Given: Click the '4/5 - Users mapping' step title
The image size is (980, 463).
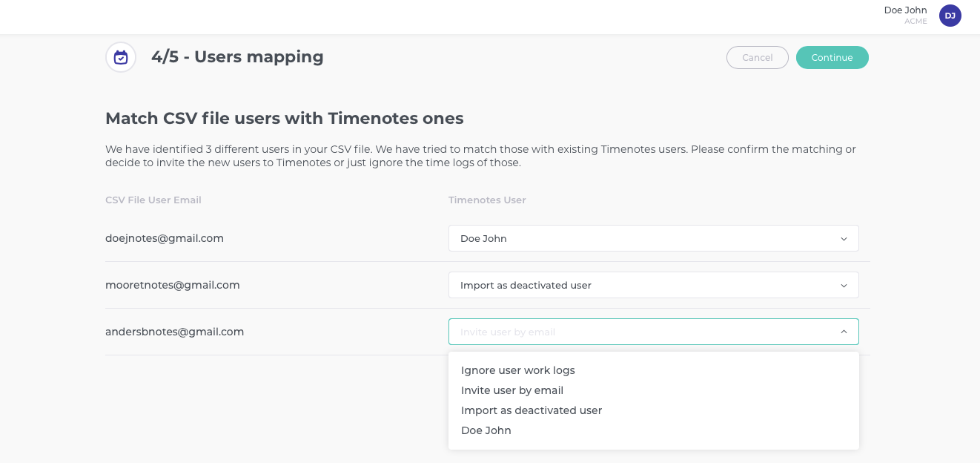Looking at the screenshot, I should click(x=237, y=57).
